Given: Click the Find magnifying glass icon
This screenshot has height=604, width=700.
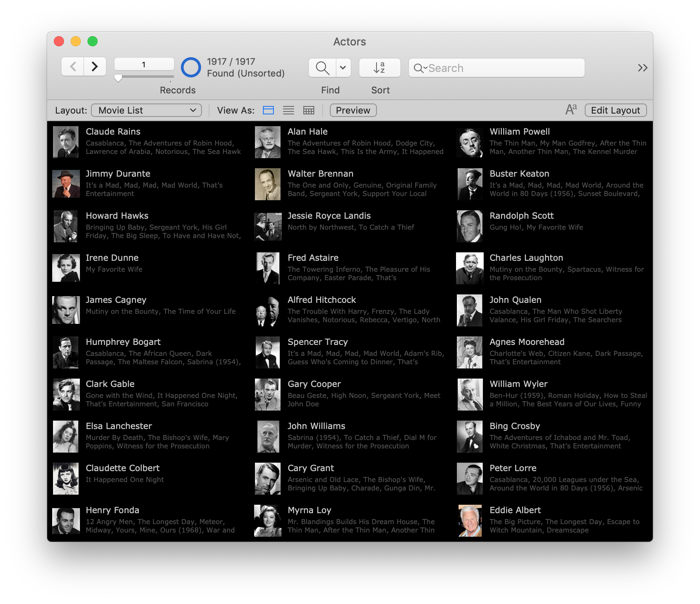Looking at the screenshot, I should [x=322, y=68].
